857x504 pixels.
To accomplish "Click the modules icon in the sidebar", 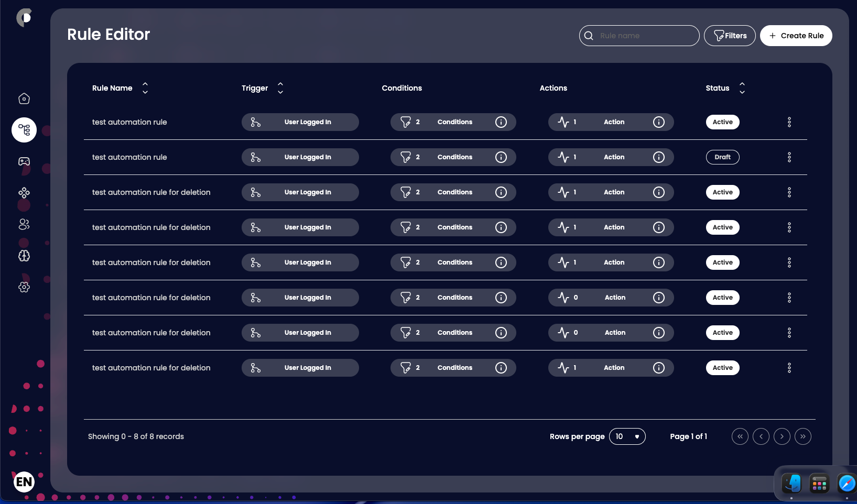I will pyautogui.click(x=24, y=193).
